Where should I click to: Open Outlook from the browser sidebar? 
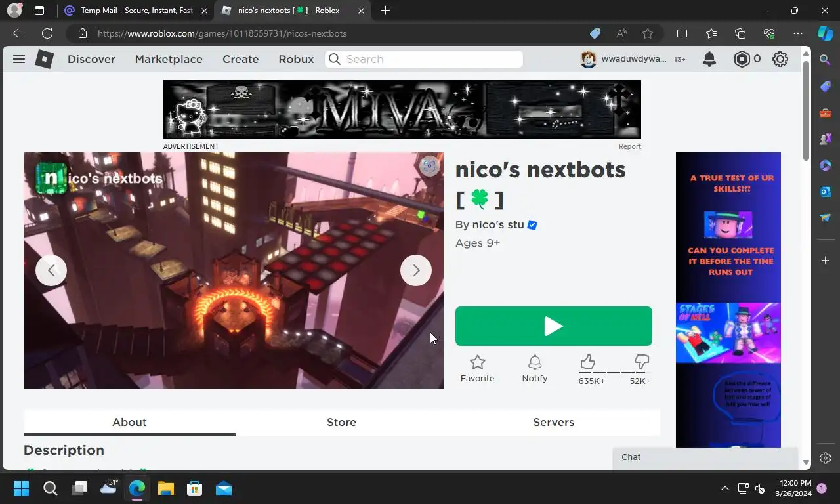pos(826,192)
